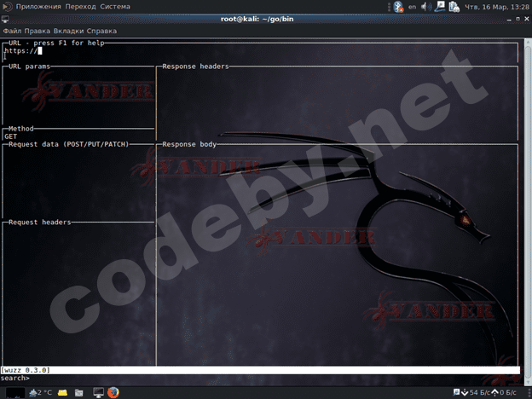
Task: Select the Response body pane
Action: 337,255
